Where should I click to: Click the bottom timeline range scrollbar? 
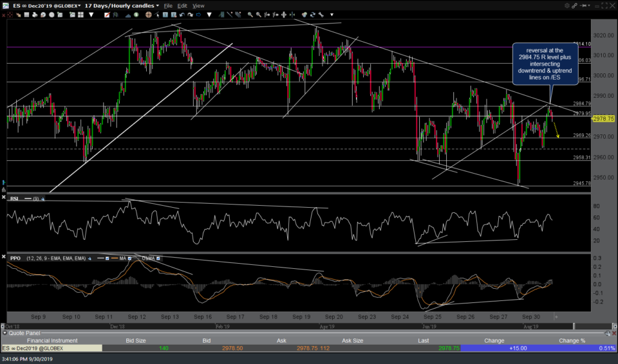click(x=308, y=326)
